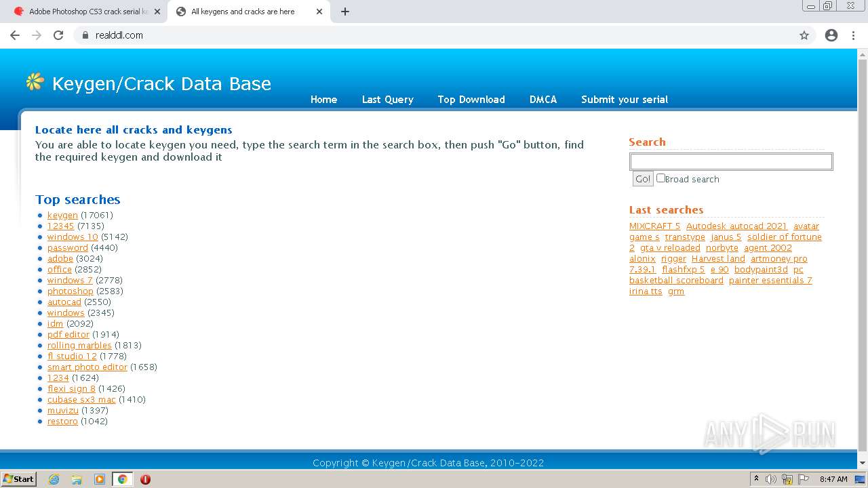
Task: Open the windows 10 search link
Action: tap(73, 237)
